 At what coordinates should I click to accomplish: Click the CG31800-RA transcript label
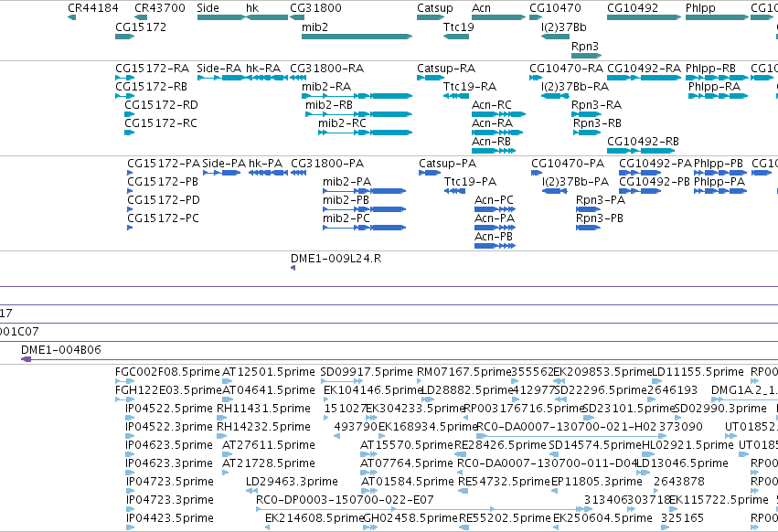(x=327, y=68)
